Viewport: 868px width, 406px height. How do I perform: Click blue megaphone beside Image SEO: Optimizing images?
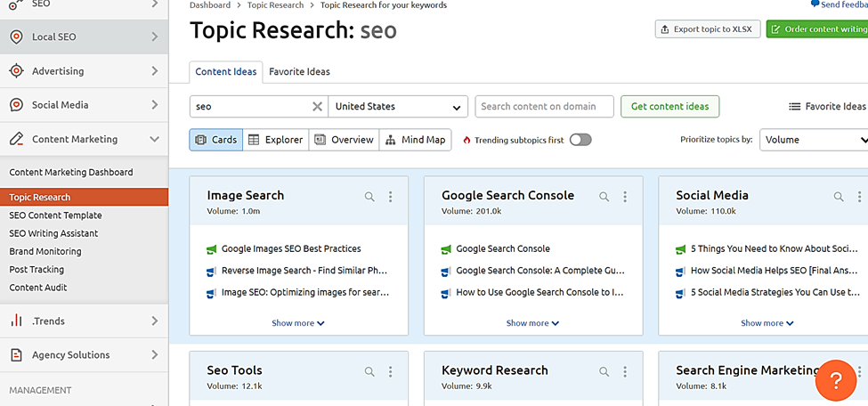coord(212,292)
